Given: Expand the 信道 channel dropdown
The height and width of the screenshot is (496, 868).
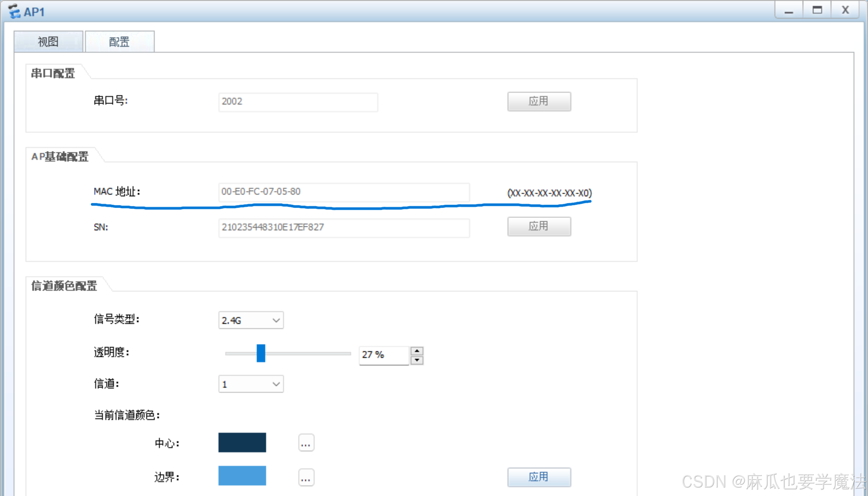Looking at the screenshot, I should point(251,384).
